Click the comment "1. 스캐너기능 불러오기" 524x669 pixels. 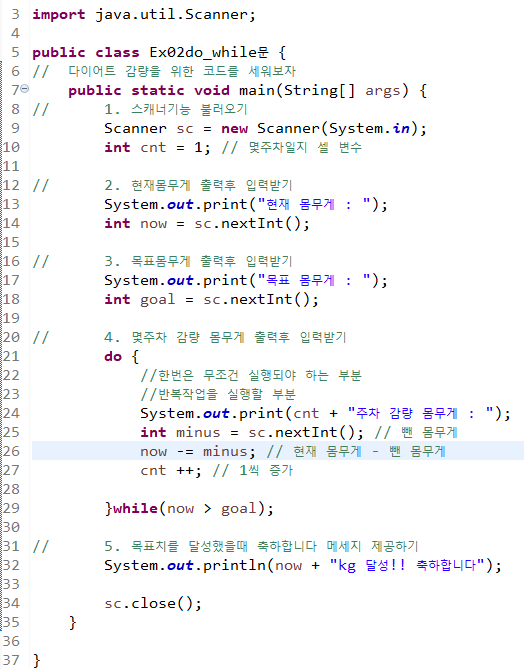(x=176, y=109)
